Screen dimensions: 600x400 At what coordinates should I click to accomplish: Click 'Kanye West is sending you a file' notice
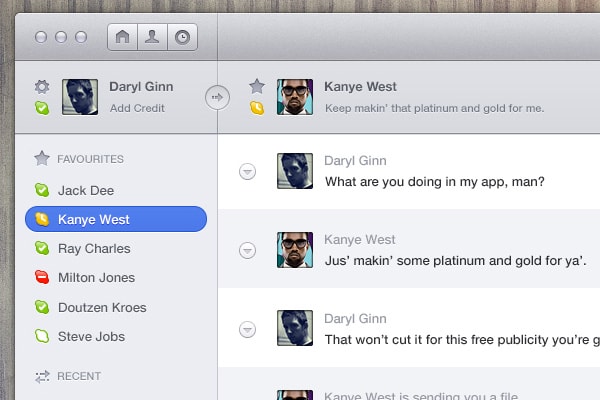(x=421, y=395)
